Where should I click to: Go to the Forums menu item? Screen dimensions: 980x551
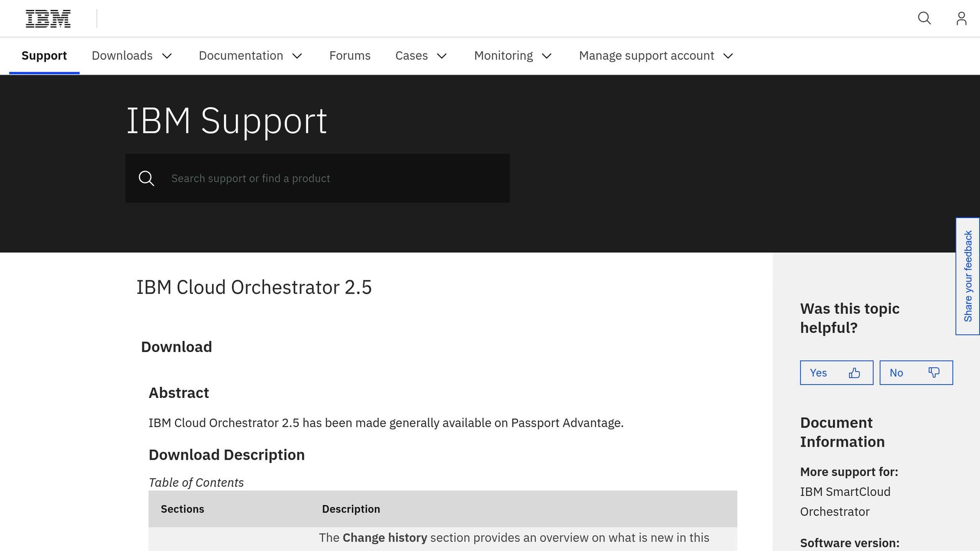pyautogui.click(x=350, y=56)
